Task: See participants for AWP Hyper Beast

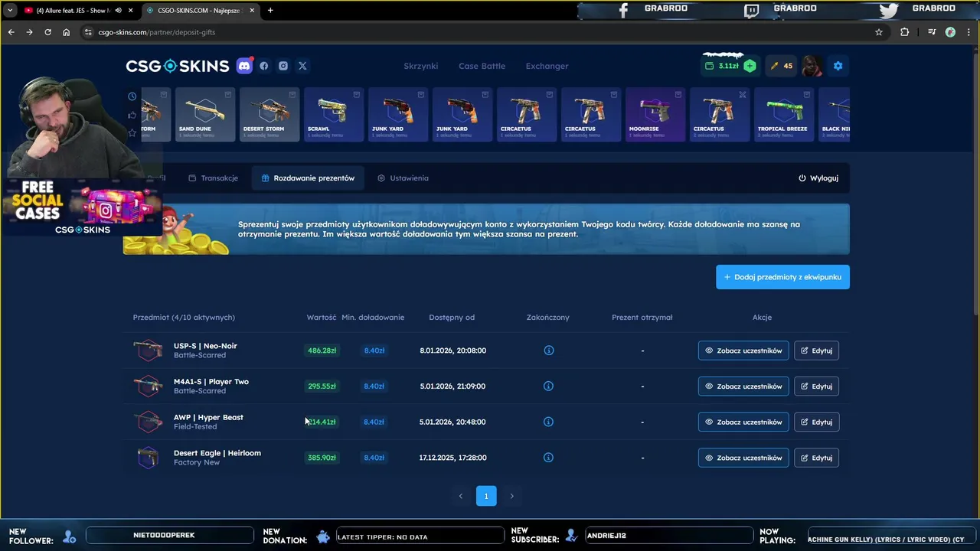Action: [x=743, y=422]
